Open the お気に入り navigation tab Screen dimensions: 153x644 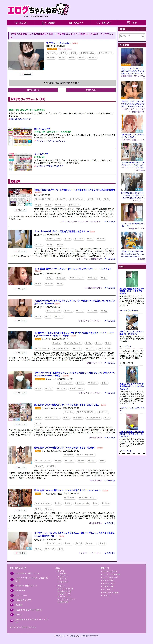pyautogui.click(x=104, y=23)
